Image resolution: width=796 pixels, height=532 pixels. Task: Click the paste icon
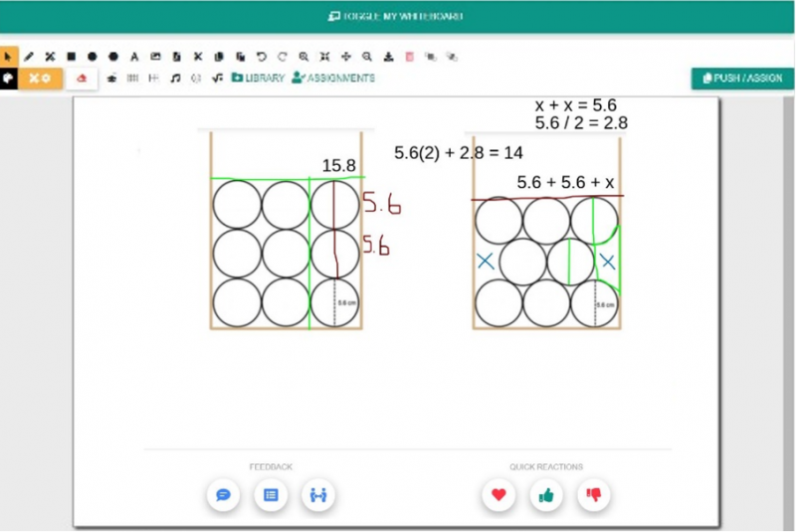241,57
